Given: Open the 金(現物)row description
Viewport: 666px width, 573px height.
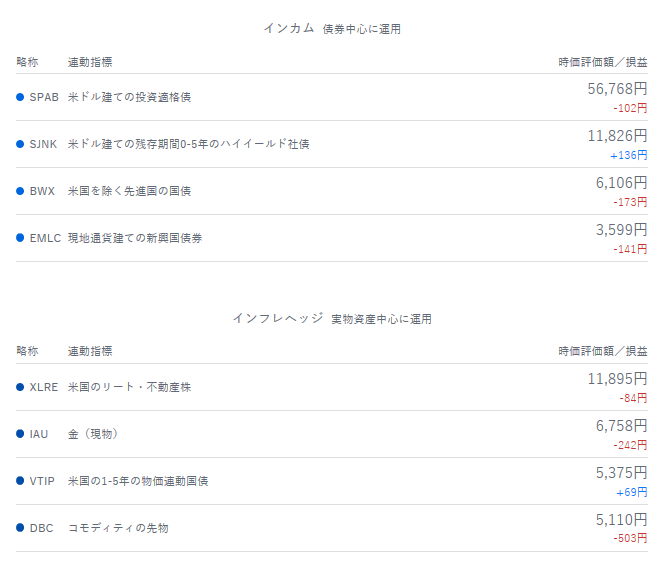Looking at the screenshot, I should point(93,434).
